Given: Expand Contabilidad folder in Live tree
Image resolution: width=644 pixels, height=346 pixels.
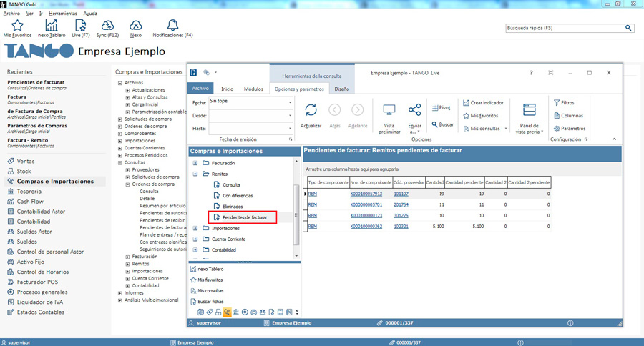Looking at the screenshot, I should pyautogui.click(x=195, y=250).
